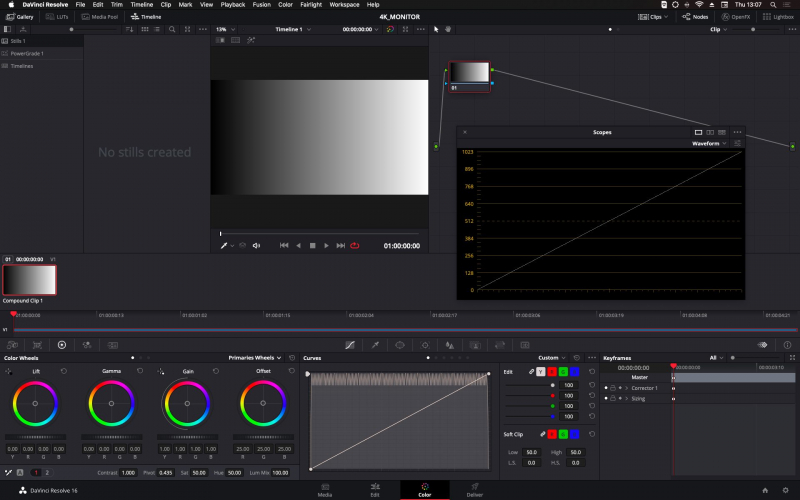Image resolution: width=800 pixels, height=500 pixels.
Task: Select the PowerGrade 1 album
Action: [28, 53]
